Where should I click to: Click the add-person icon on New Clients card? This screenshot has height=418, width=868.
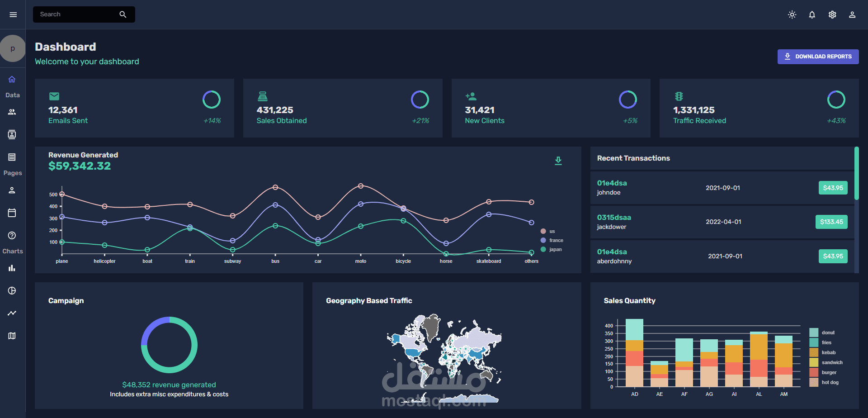471,96
